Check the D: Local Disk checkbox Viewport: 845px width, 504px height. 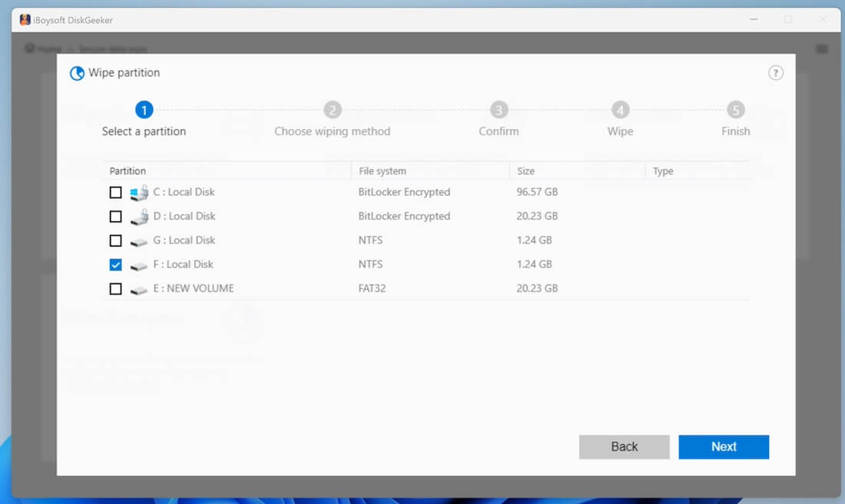tap(115, 216)
